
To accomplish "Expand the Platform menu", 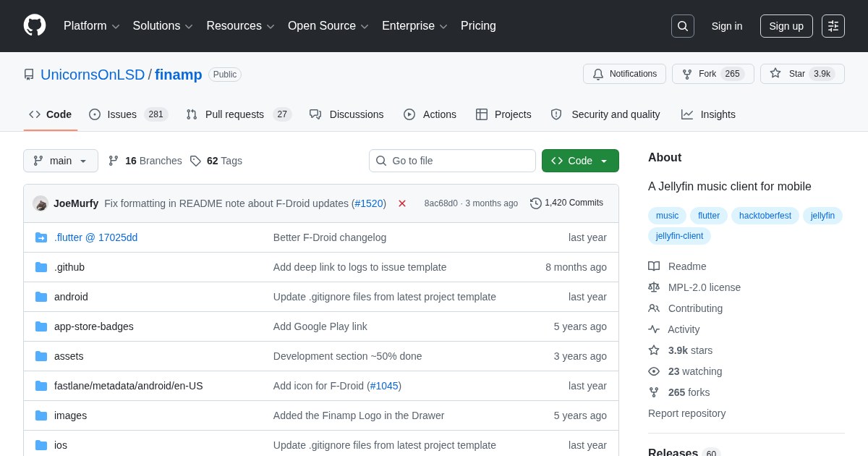I will (x=92, y=26).
